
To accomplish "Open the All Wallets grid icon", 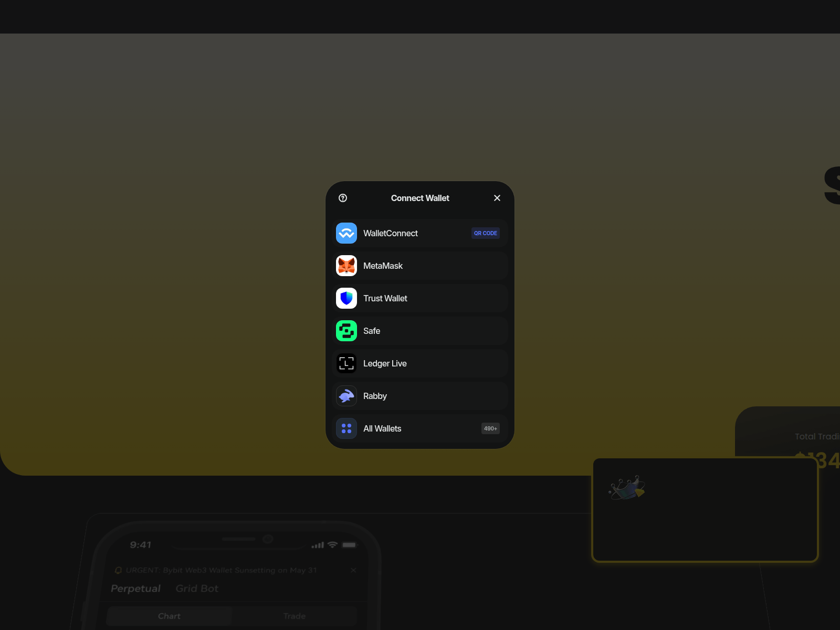I will (x=346, y=428).
